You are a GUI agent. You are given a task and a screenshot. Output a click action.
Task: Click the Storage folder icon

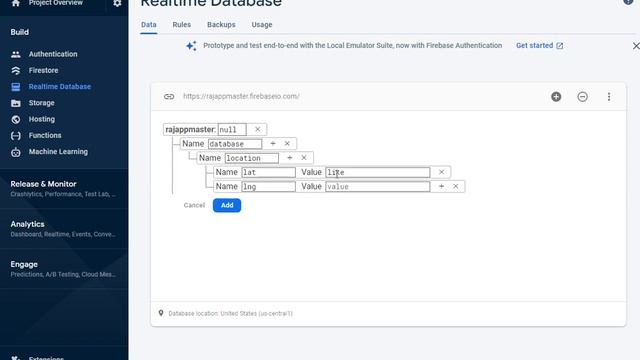click(x=16, y=103)
